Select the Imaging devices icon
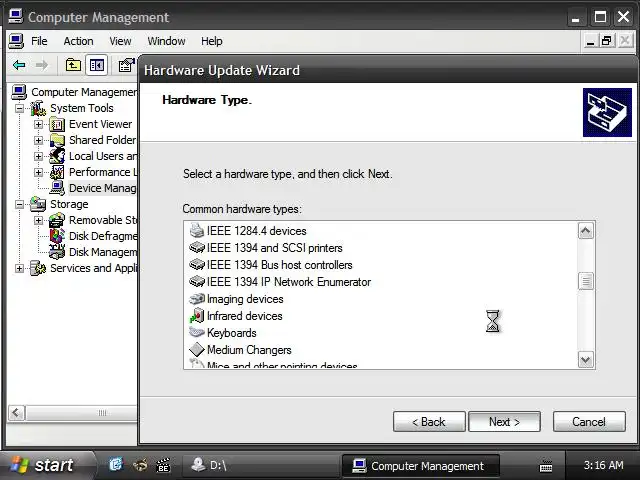The height and width of the screenshot is (480, 640). 197,299
